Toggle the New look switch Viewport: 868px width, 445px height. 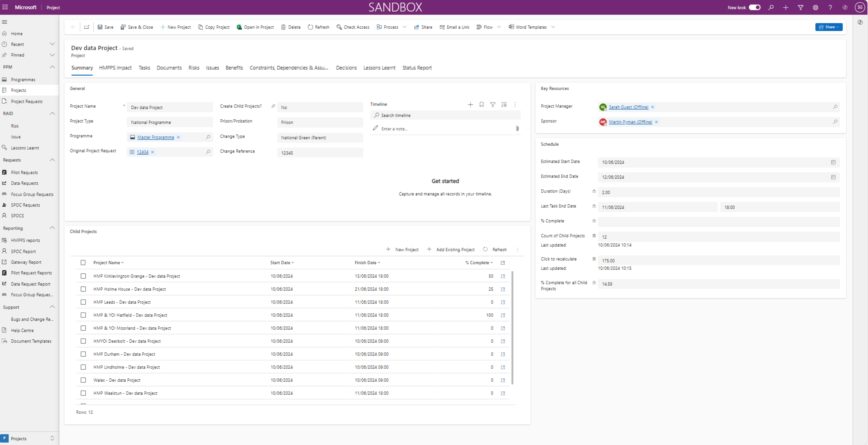tap(755, 8)
